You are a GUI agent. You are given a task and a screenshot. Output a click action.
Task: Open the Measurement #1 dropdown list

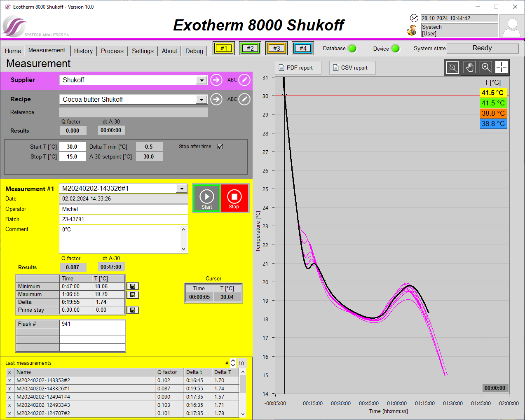pyautogui.click(x=182, y=188)
